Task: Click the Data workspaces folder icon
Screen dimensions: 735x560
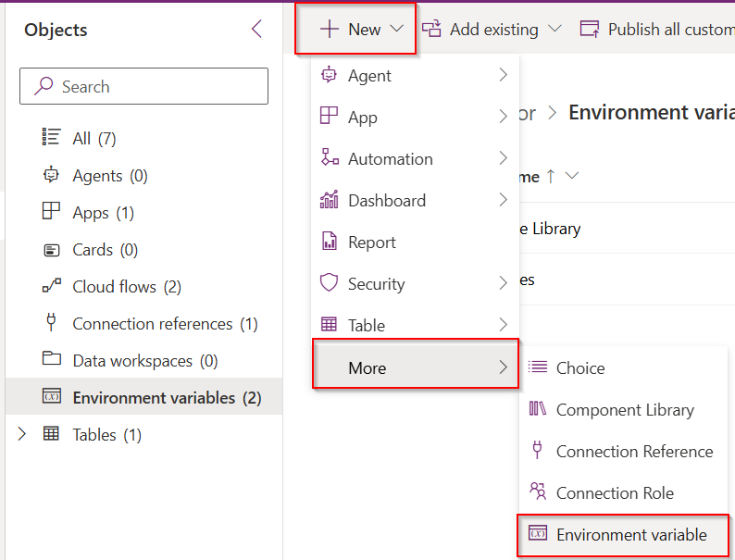Action: [52, 360]
